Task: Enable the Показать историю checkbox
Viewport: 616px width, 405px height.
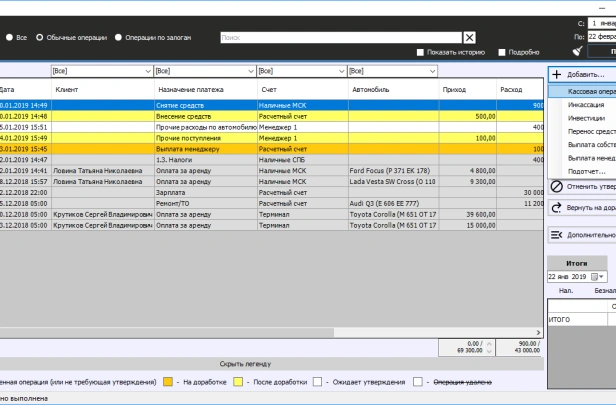Action: [x=421, y=52]
